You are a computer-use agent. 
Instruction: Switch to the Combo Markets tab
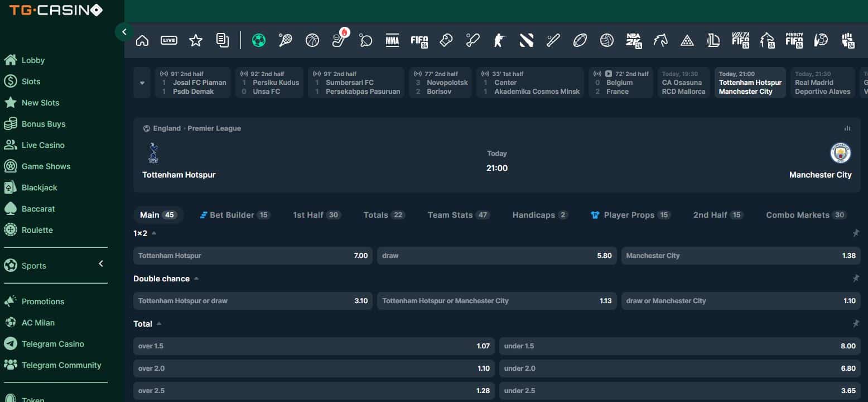click(806, 215)
